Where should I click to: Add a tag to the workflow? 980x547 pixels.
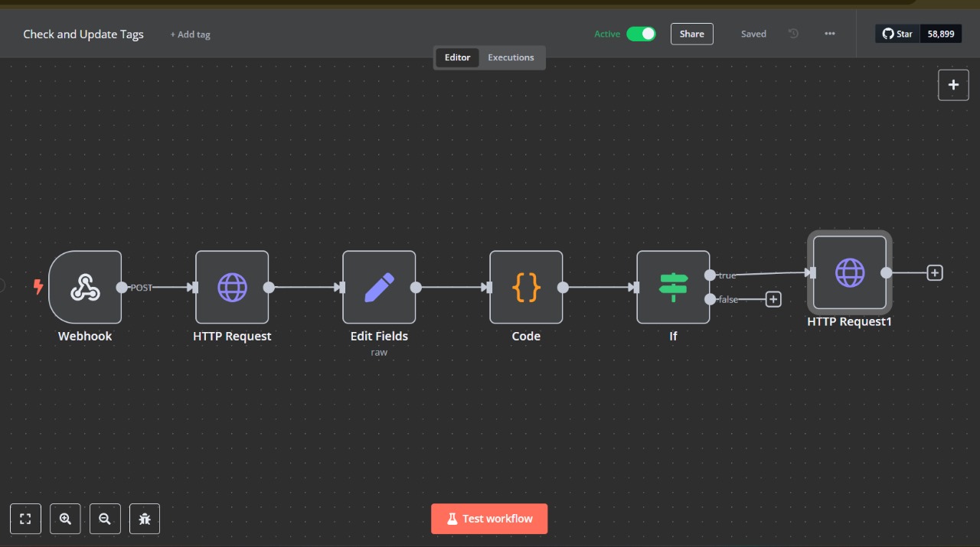(x=190, y=34)
